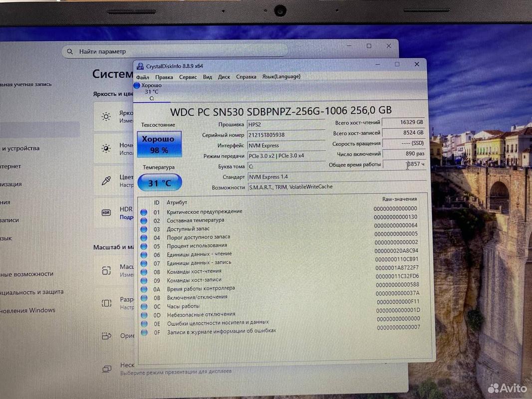Screen dimensions: 532x399
Task: Click the display resolution icon in Settings
Action: click(106, 303)
